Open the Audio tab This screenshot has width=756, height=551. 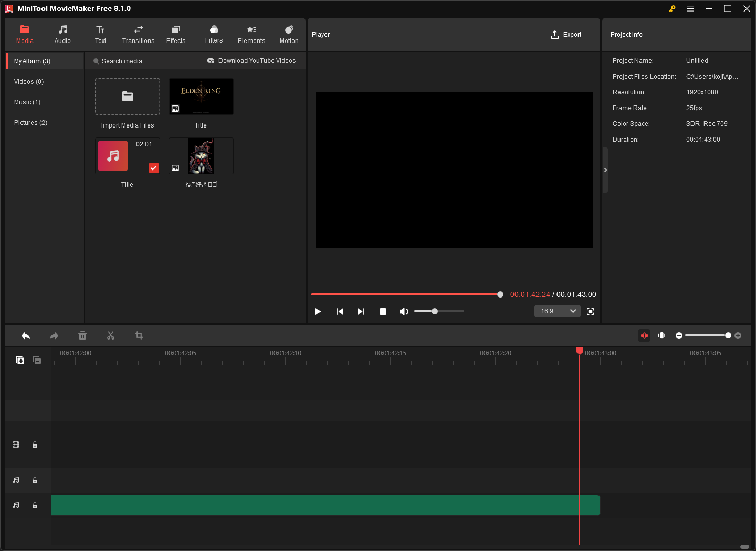click(x=62, y=35)
